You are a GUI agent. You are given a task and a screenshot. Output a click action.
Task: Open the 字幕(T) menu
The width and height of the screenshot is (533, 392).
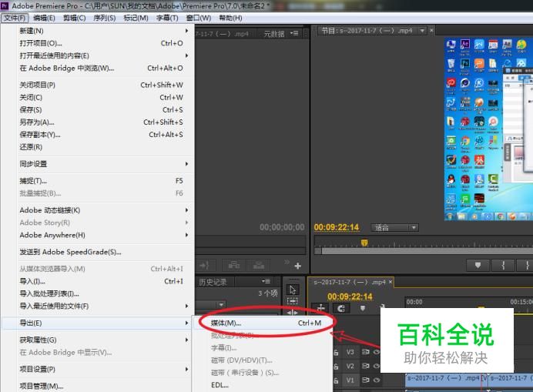click(x=167, y=18)
